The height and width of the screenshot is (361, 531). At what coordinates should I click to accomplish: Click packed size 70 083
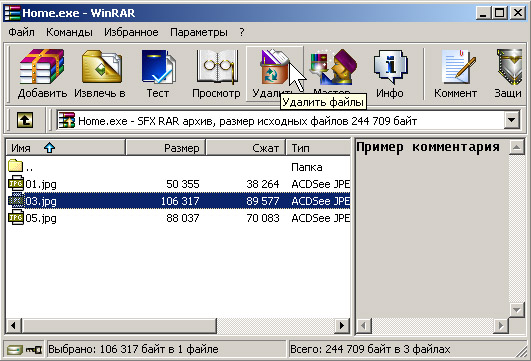point(263,218)
